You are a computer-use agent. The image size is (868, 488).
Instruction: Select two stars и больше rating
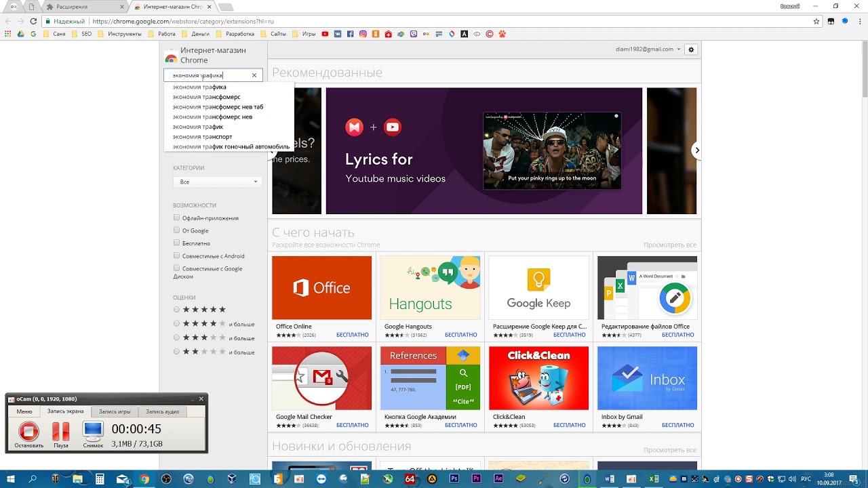click(177, 352)
